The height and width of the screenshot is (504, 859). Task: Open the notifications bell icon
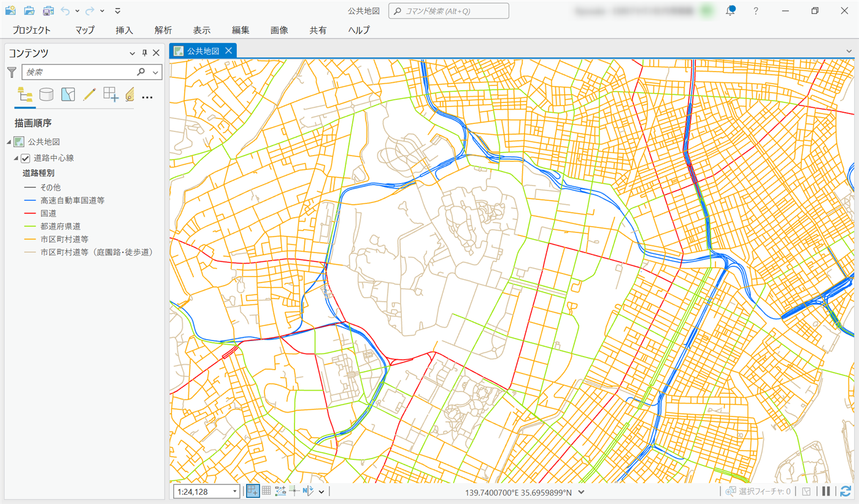pos(730,10)
